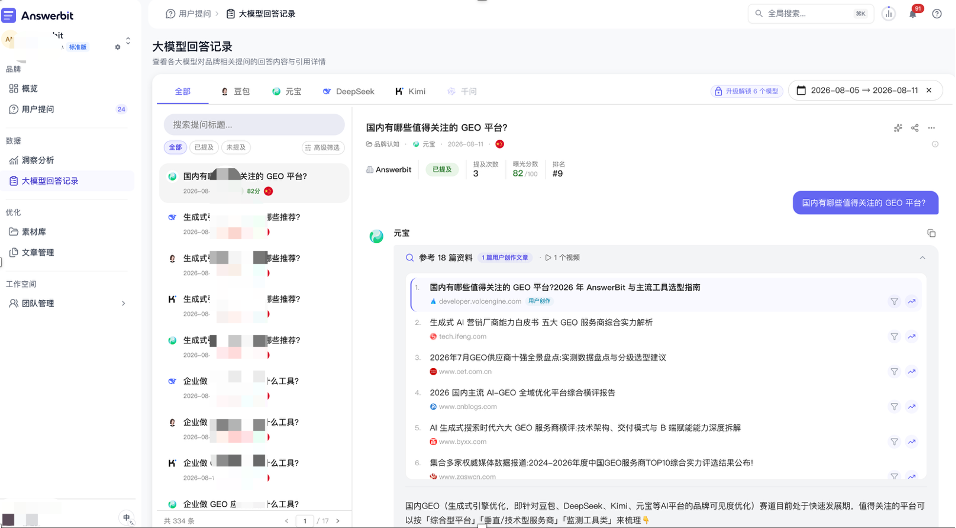This screenshot has width=956, height=528.
Task: Click filter icon on developer.volcengine.com reference
Action: (x=894, y=301)
